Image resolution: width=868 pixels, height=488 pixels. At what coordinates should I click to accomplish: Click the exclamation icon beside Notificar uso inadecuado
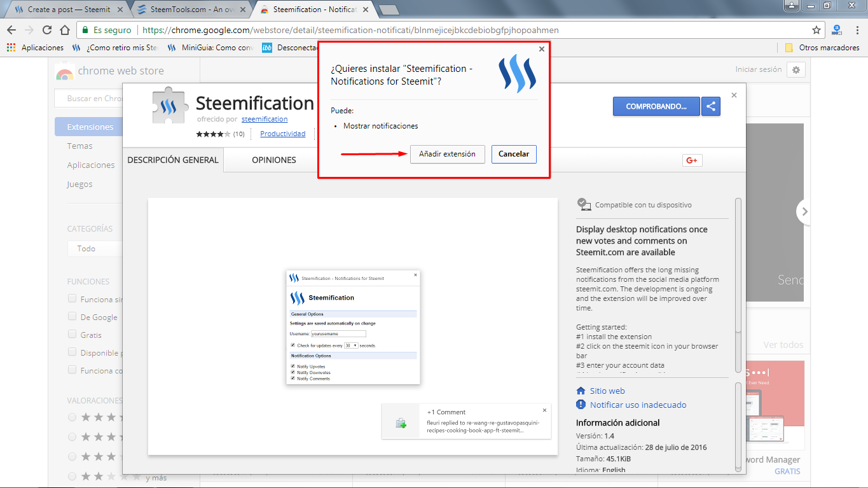(581, 405)
